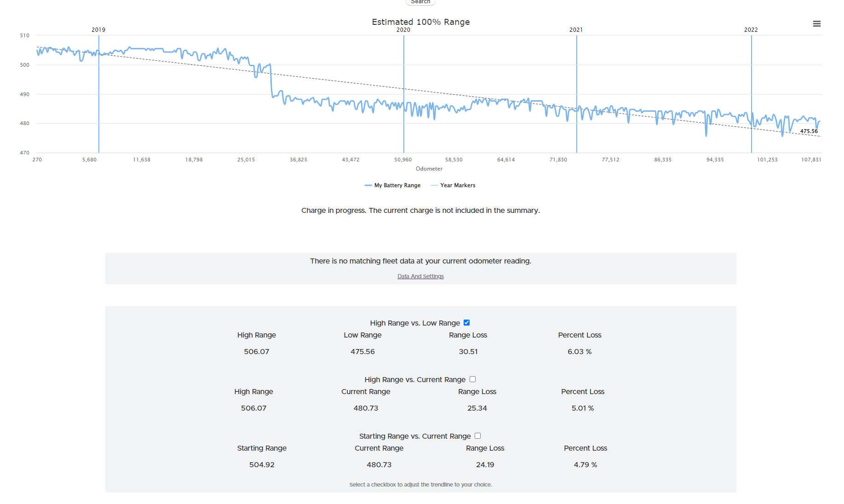Viewport: 844px width, 504px height.
Task: Click the Odometer axis title
Action: coord(429,169)
